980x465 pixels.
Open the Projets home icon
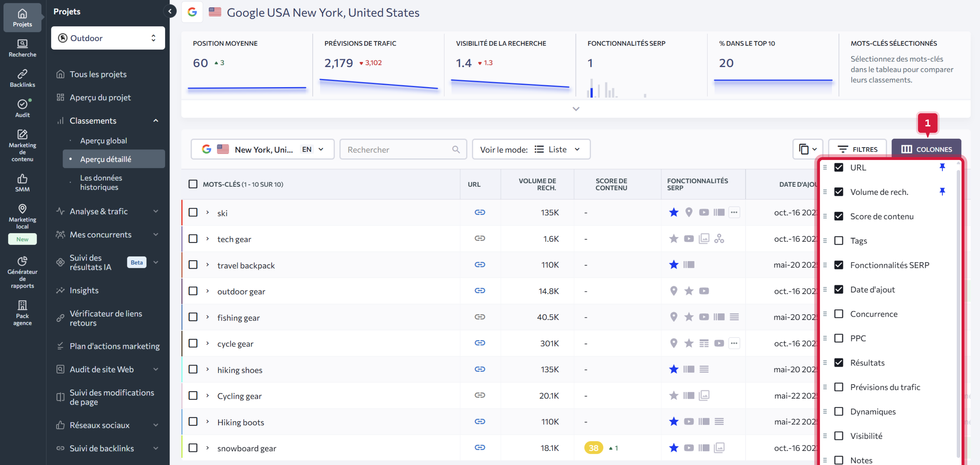pyautogui.click(x=23, y=17)
